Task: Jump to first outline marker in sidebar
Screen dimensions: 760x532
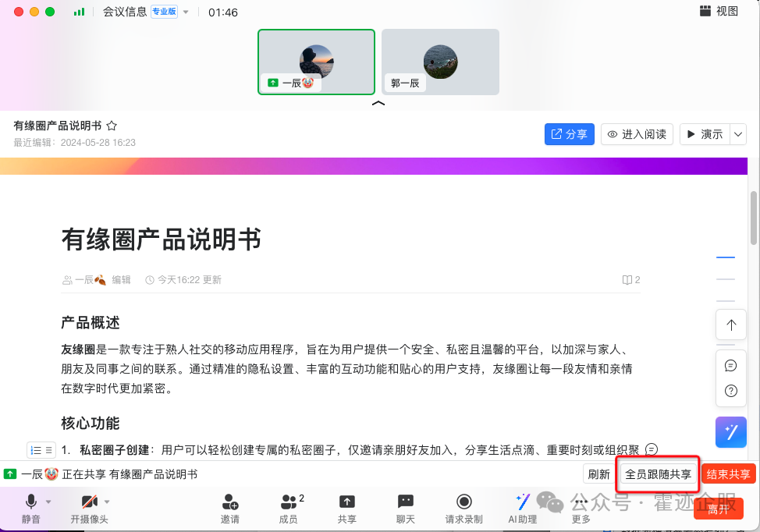Action: [x=726, y=257]
